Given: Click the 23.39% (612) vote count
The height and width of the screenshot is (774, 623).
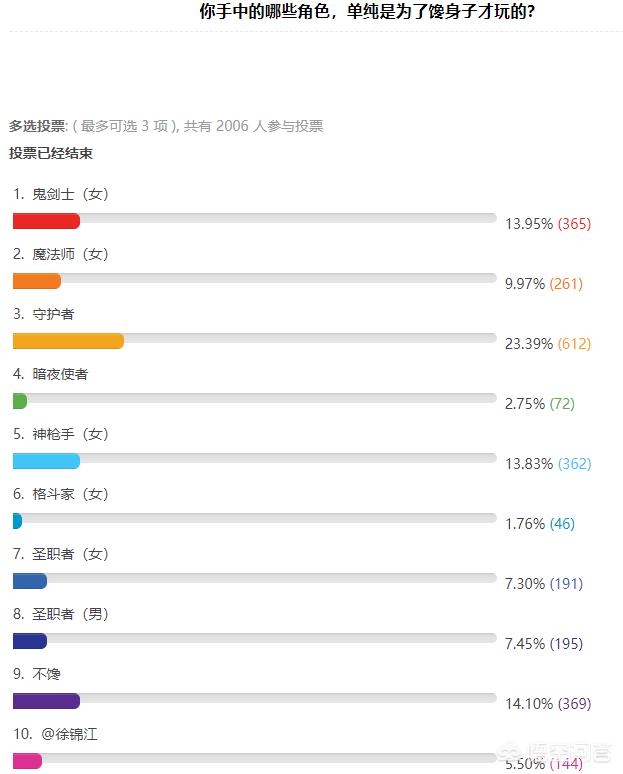Looking at the screenshot, I should pos(547,344).
